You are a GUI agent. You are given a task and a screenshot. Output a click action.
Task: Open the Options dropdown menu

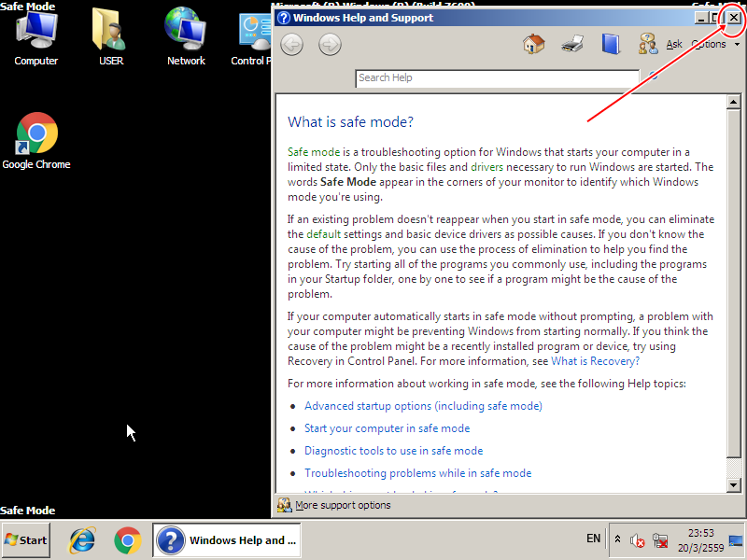[715, 44]
